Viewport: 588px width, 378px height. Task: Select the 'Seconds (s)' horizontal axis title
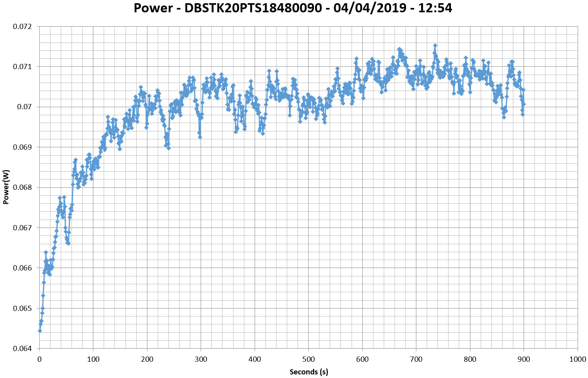[x=309, y=372]
